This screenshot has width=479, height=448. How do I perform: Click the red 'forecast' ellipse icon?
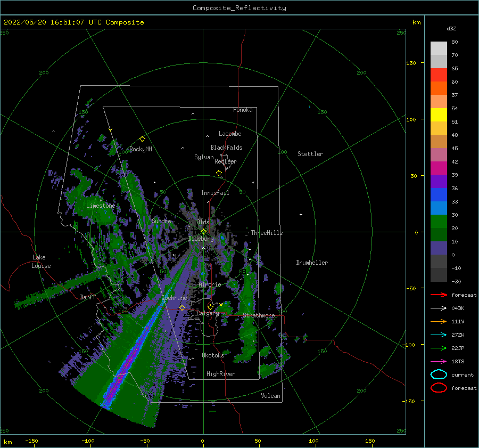pyautogui.click(x=439, y=388)
